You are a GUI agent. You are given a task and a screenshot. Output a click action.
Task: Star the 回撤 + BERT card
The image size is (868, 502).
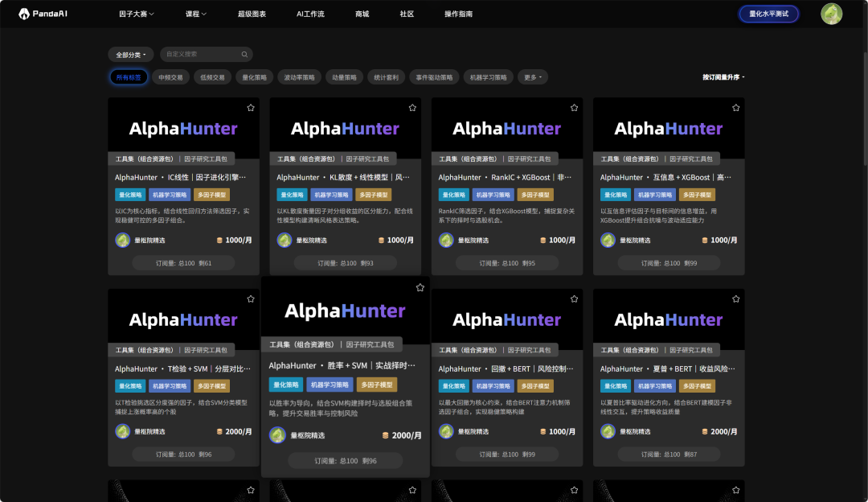(x=574, y=298)
